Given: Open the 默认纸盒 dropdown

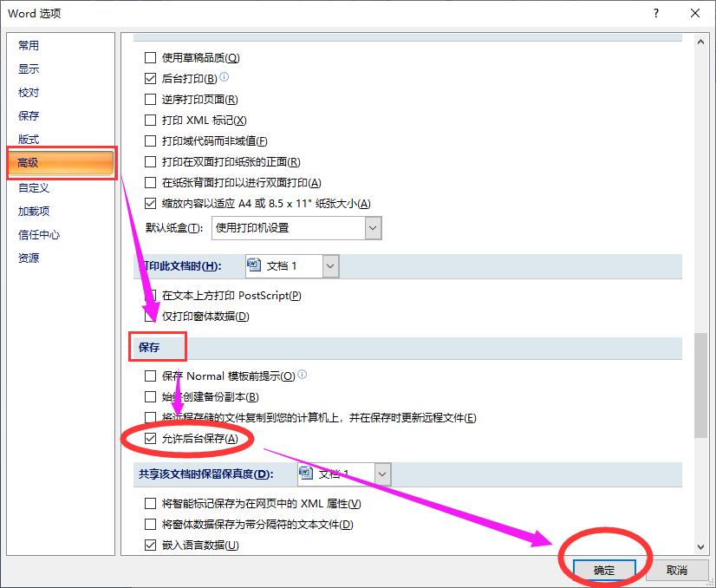Looking at the screenshot, I should pos(371,227).
